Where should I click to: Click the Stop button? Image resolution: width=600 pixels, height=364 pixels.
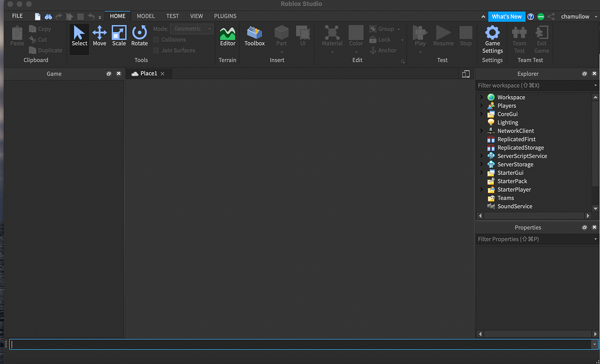tap(466, 37)
